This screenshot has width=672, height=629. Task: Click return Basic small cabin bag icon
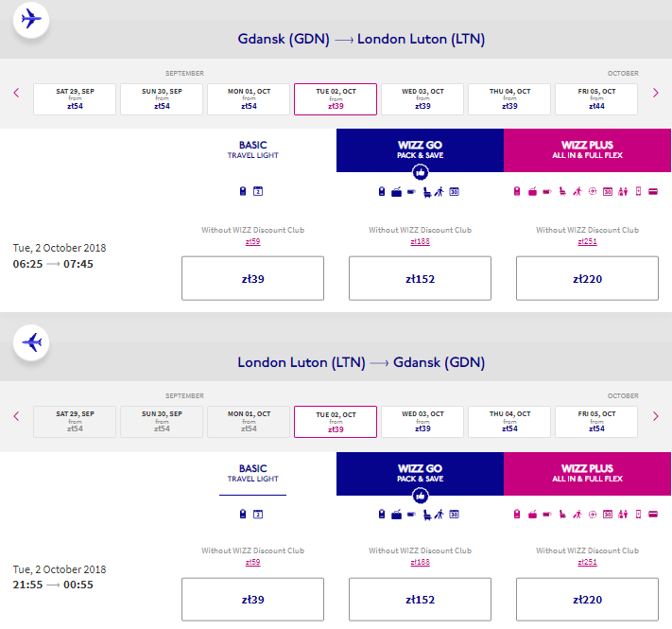coord(243,515)
